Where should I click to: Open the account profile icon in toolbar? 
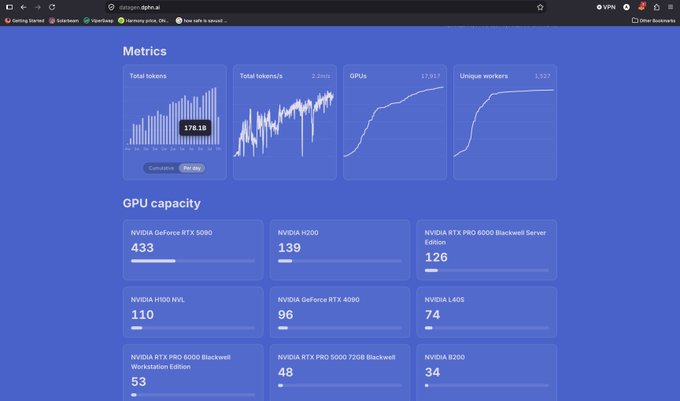(x=626, y=7)
